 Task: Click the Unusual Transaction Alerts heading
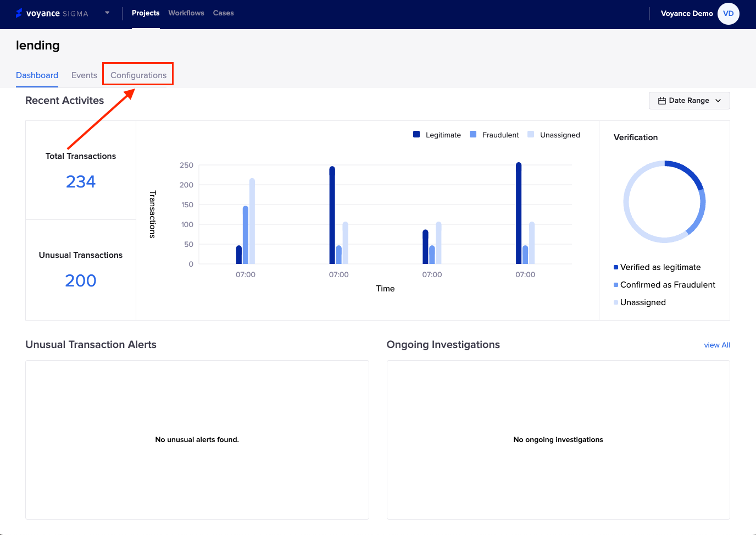[x=91, y=345]
